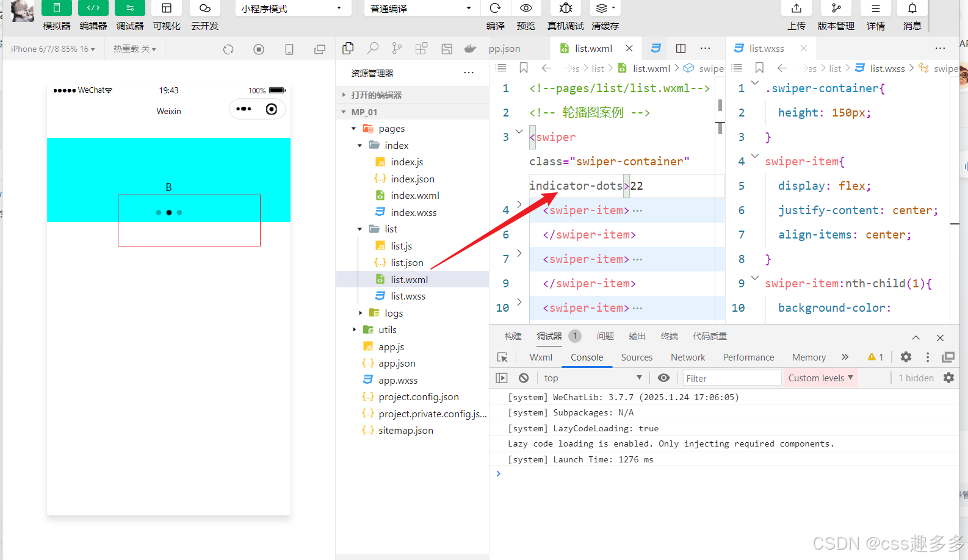Open cloud development (云开发) icon
This screenshot has width=968, height=560.
point(205,8)
